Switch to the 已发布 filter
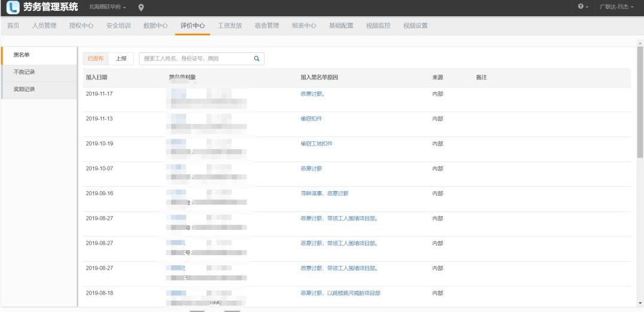 coord(96,59)
